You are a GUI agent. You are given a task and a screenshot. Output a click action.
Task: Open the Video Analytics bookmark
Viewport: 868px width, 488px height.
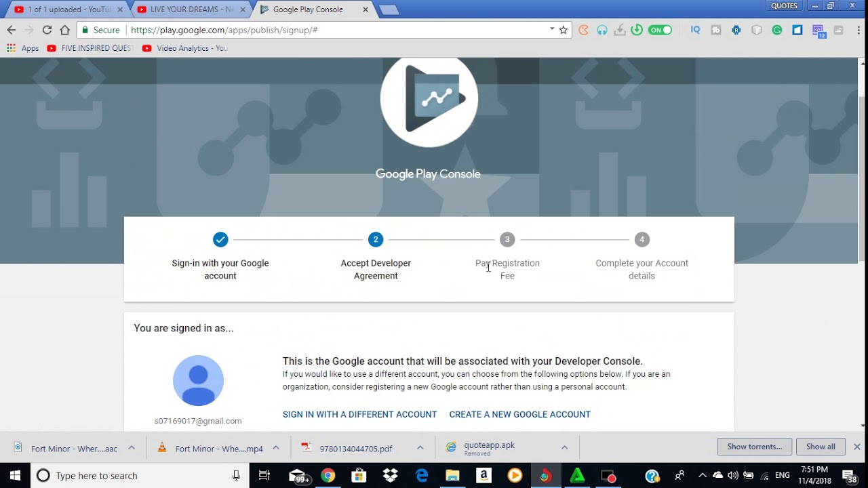pyautogui.click(x=185, y=48)
